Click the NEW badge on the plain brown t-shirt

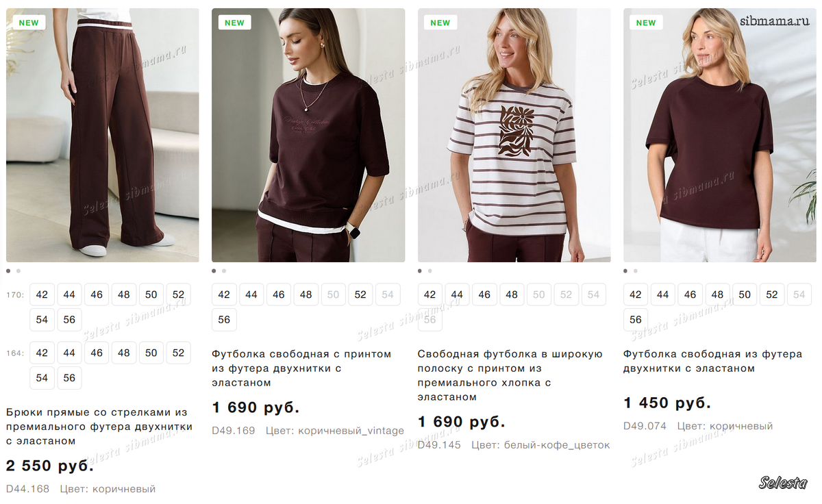pyautogui.click(x=646, y=23)
